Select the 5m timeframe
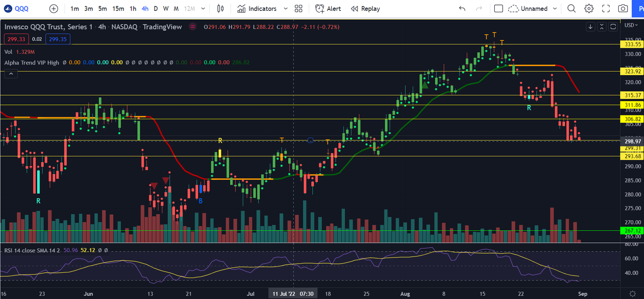Screen dimensions: 644x299 tap(103, 9)
